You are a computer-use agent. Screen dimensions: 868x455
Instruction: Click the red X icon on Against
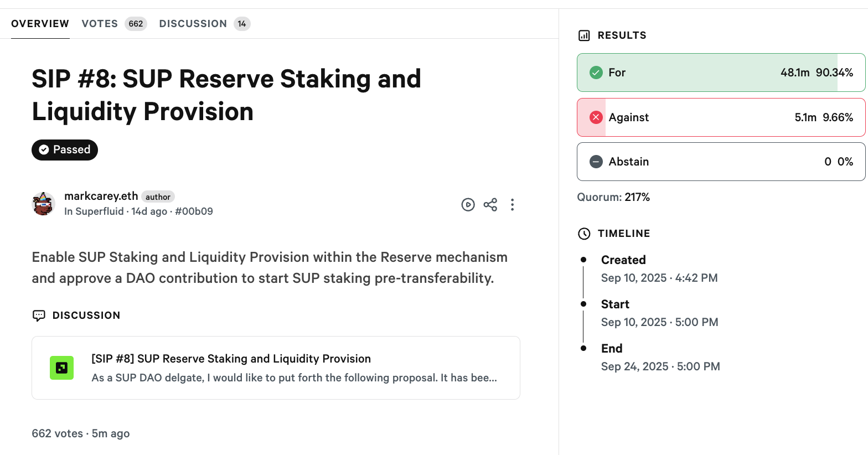tap(596, 117)
